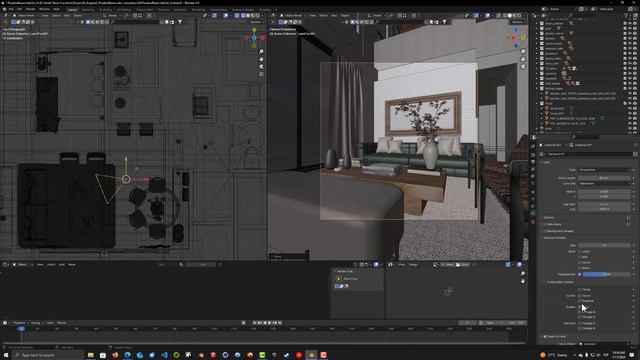The height and width of the screenshot is (360, 640).
Task: Open the Render menu
Action: [31, 9]
